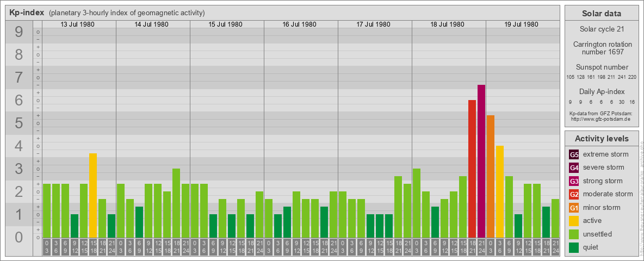This screenshot has width=644, height=261.
Task: Click the 'Daily Ap-index' label
Action: point(601,91)
